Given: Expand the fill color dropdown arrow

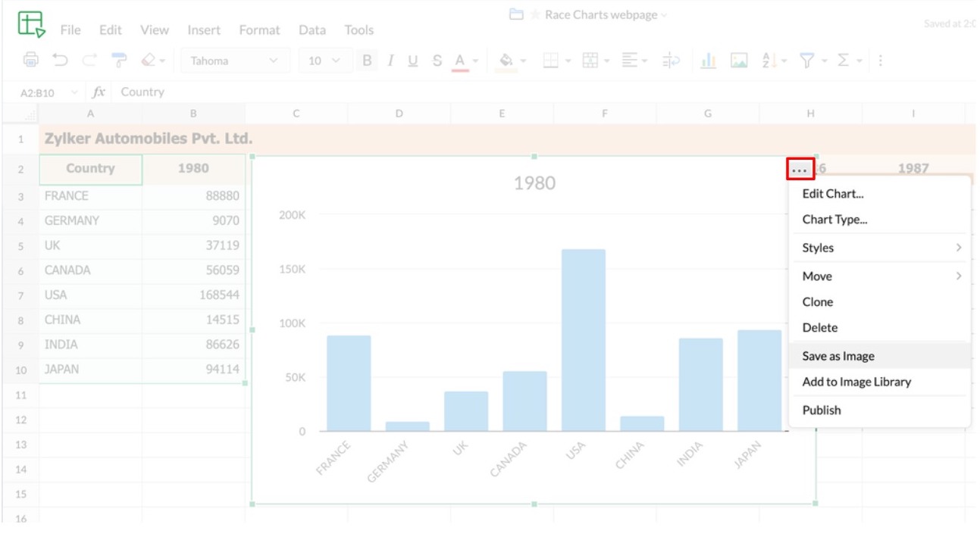Looking at the screenshot, I should click(522, 61).
